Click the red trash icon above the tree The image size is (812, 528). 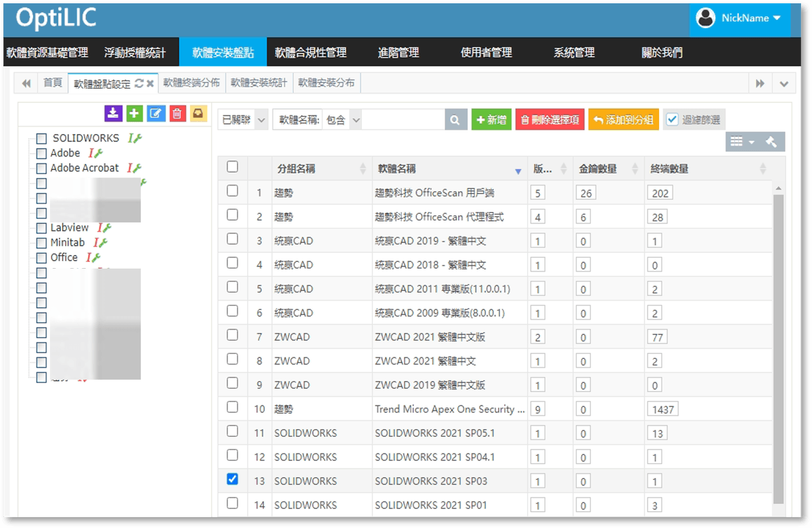177,114
